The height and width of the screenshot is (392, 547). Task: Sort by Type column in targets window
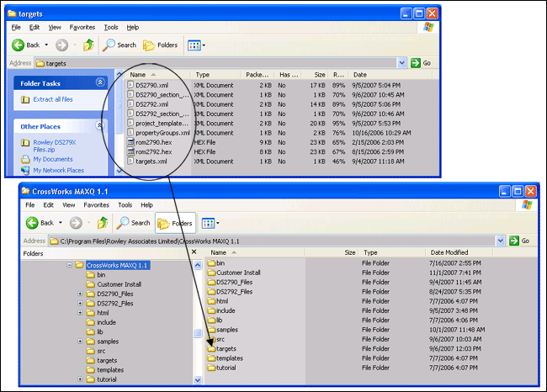point(215,75)
